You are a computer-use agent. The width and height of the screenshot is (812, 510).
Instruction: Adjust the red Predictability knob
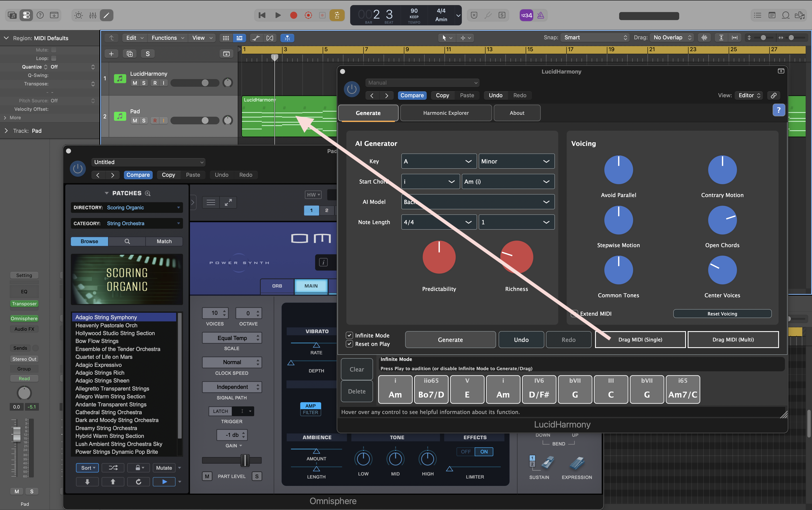tap(439, 257)
